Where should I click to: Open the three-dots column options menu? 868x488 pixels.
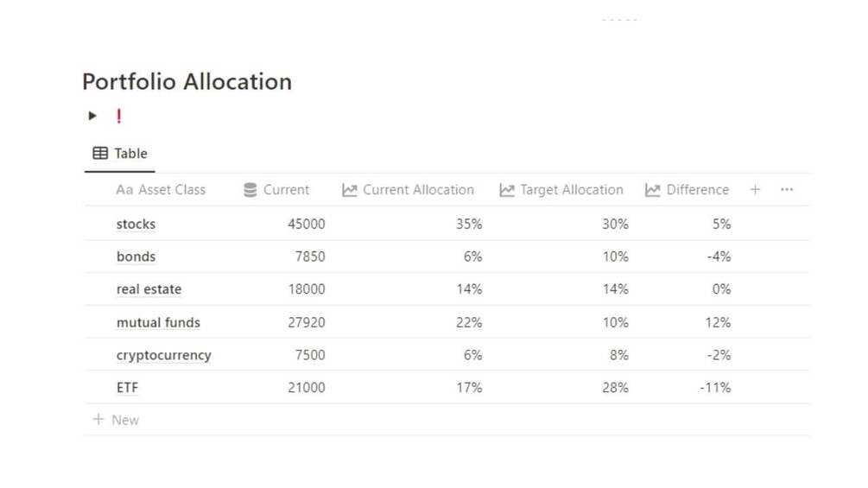pyautogui.click(x=787, y=190)
